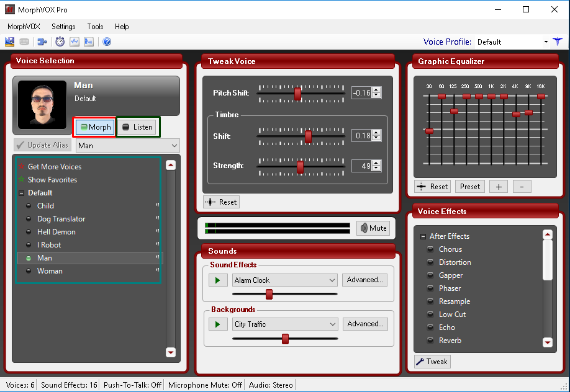The image size is (570, 392).
Task: Enable the Reverb effect
Action: 430,341
